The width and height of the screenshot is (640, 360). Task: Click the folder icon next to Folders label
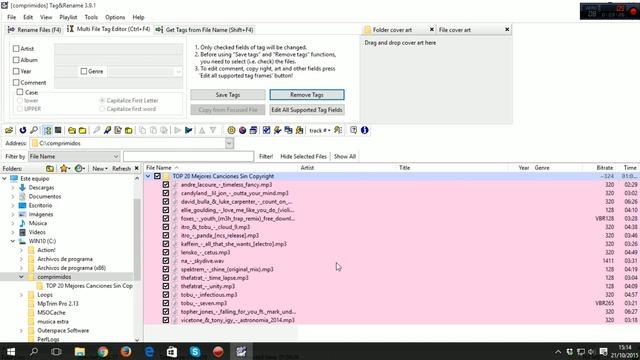(50, 168)
